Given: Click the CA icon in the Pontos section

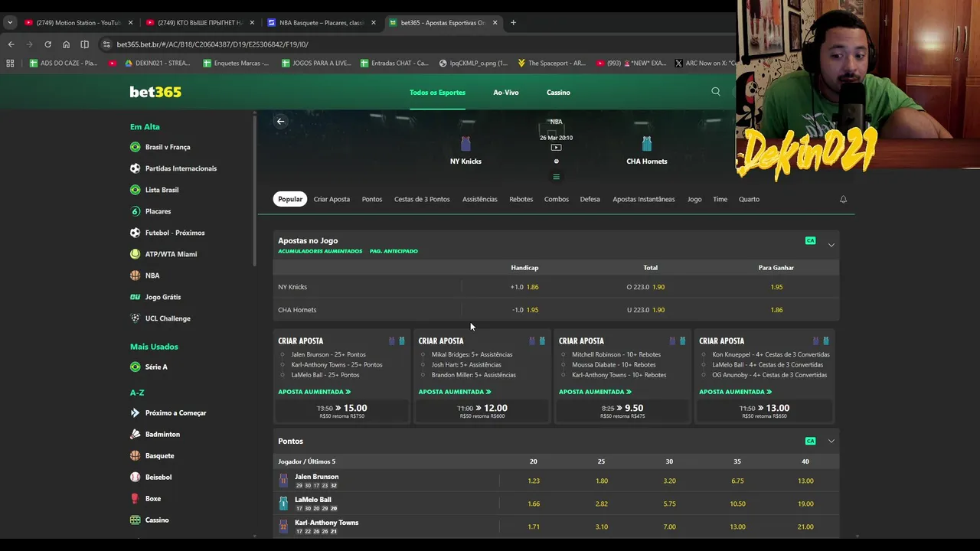Looking at the screenshot, I should [x=810, y=441].
